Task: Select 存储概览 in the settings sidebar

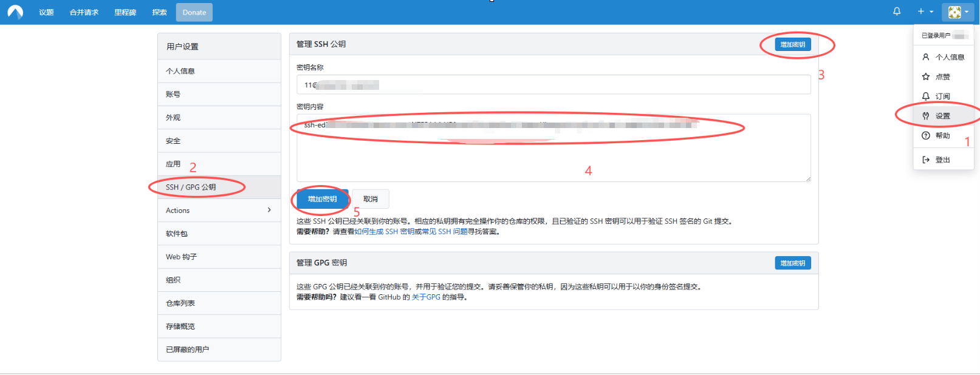Action: tap(219, 326)
